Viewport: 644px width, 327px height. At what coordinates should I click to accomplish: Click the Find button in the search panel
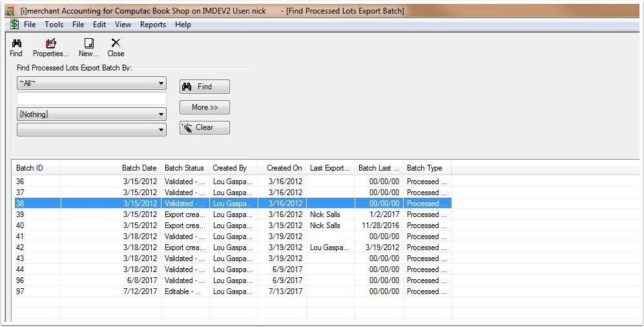pyautogui.click(x=205, y=87)
